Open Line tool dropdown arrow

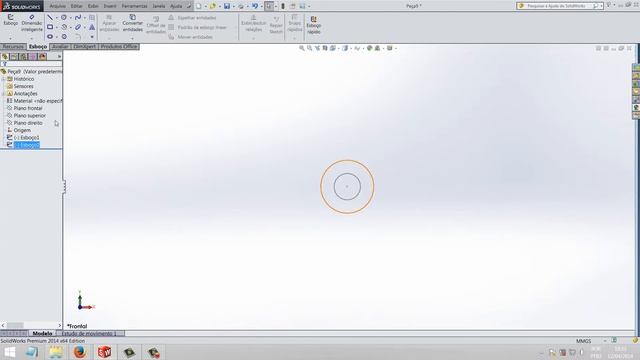click(x=57, y=18)
